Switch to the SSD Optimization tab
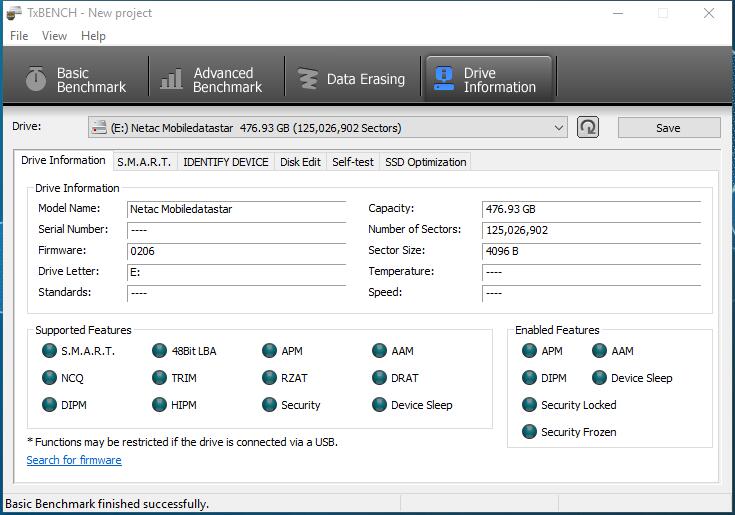 tap(426, 162)
